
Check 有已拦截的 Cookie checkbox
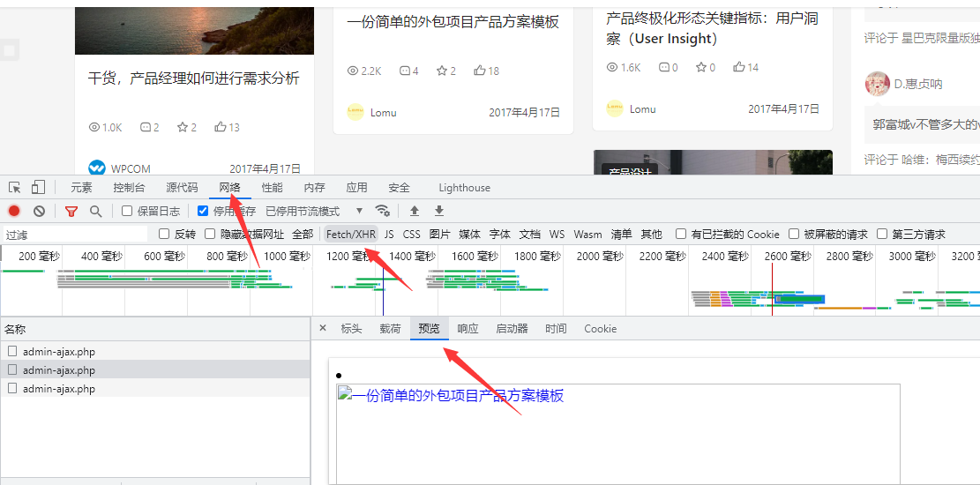pos(681,234)
